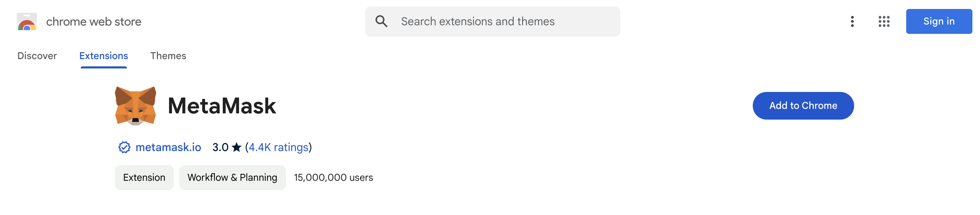Click the 15,000,000 users count
This screenshot has height=215, width=980.
coord(333,178)
